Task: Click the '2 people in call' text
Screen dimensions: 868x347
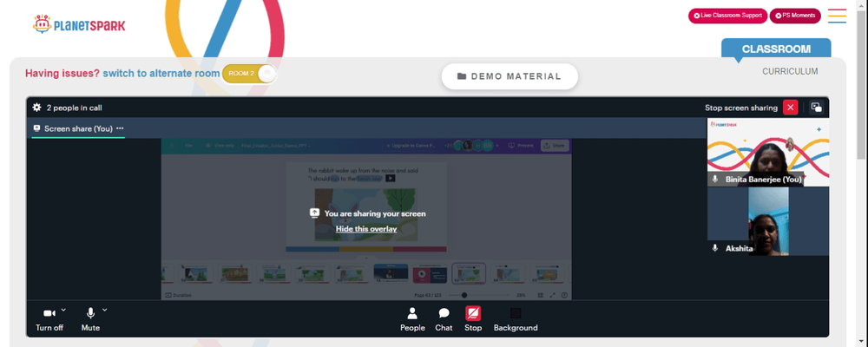Action: [74, 108]
